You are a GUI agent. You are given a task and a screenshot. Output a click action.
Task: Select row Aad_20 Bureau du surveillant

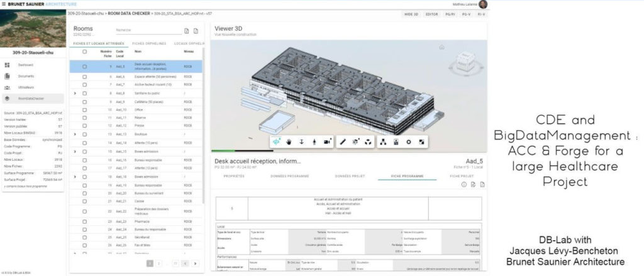click(136, 193)
